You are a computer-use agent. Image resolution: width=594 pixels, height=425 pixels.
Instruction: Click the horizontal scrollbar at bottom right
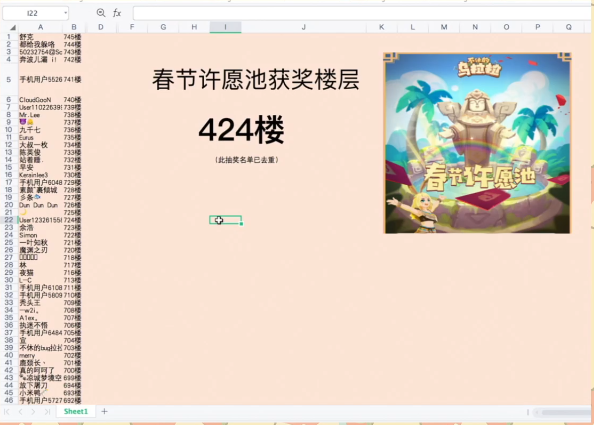click(x=566, y=412)
